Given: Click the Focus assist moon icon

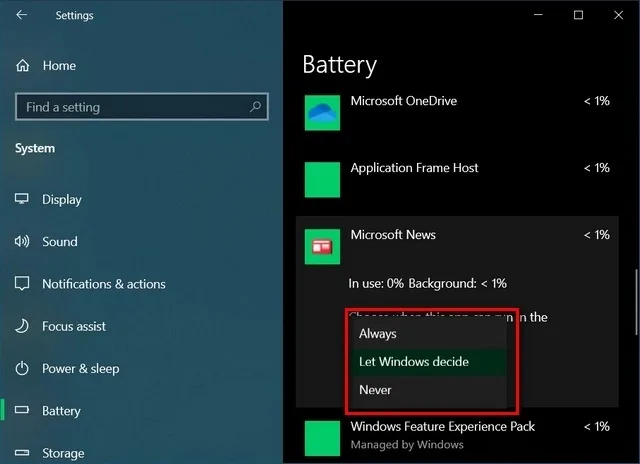Looking at the screenshot, I should pos(22,326).
